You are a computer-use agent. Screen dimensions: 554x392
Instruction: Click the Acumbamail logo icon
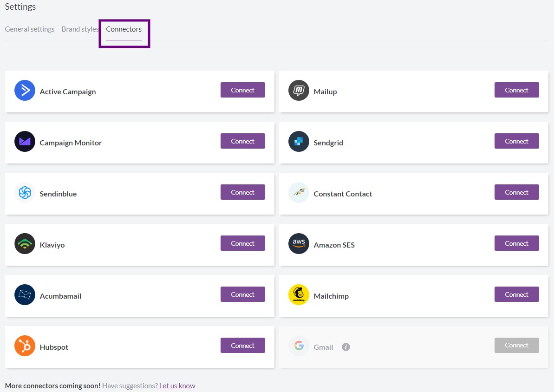(x=25, y=295)
